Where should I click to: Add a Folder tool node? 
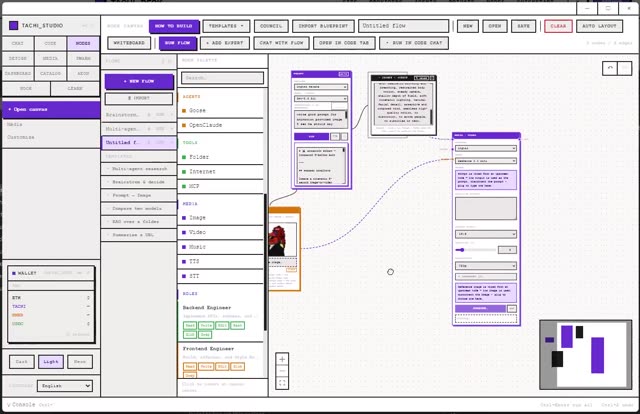tap(221, 157)
